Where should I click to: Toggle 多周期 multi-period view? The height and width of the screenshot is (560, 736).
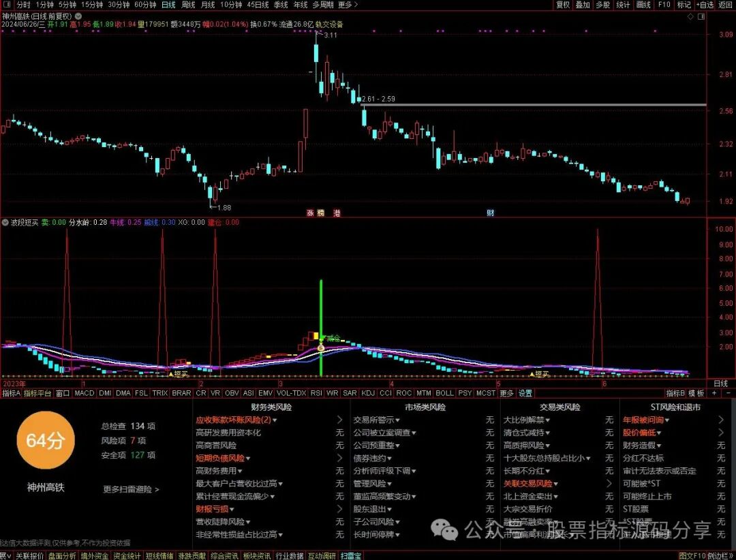pos(323,5)
